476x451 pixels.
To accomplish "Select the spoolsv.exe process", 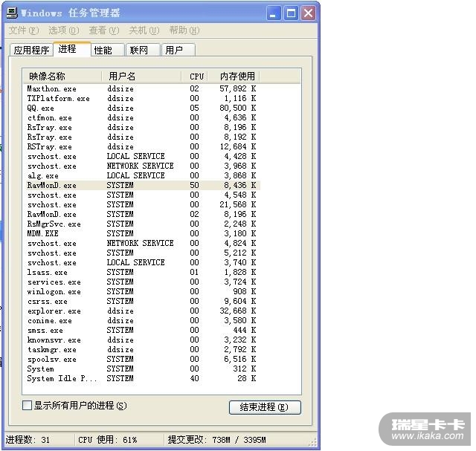I will coord(144,360).
